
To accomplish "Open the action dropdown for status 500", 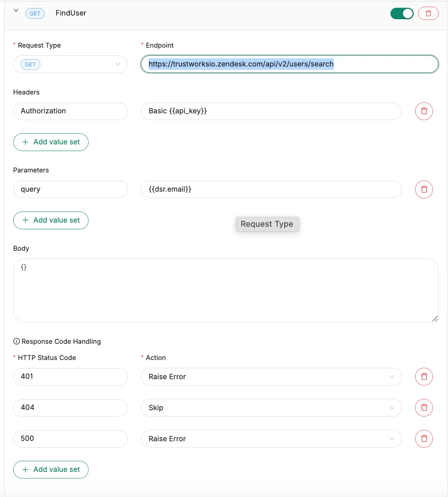I will (x=271, y=439).
